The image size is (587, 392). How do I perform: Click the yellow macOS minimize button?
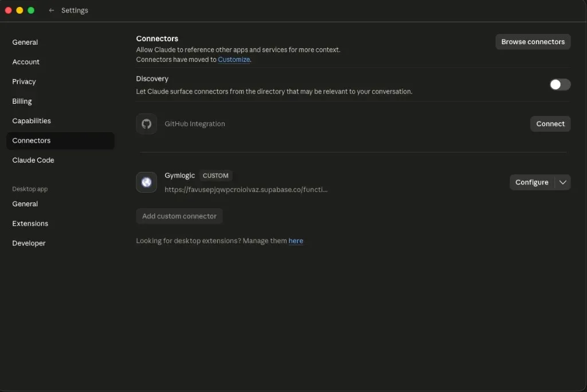point(19,10)
